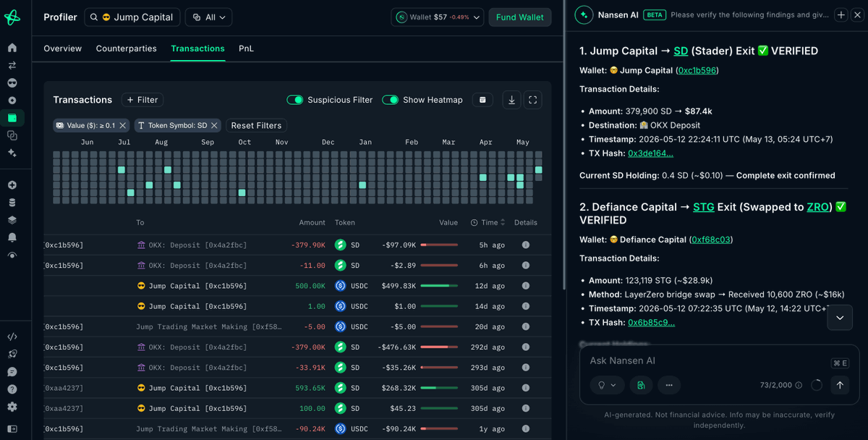This screenshot has width=868, height=440.
Task: Click the plus circle icon in the sidebar
Action: pyautogui.click(x=12, y=185)
